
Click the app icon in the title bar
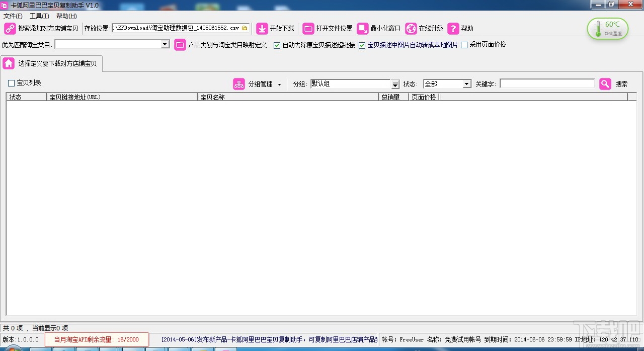4,5
